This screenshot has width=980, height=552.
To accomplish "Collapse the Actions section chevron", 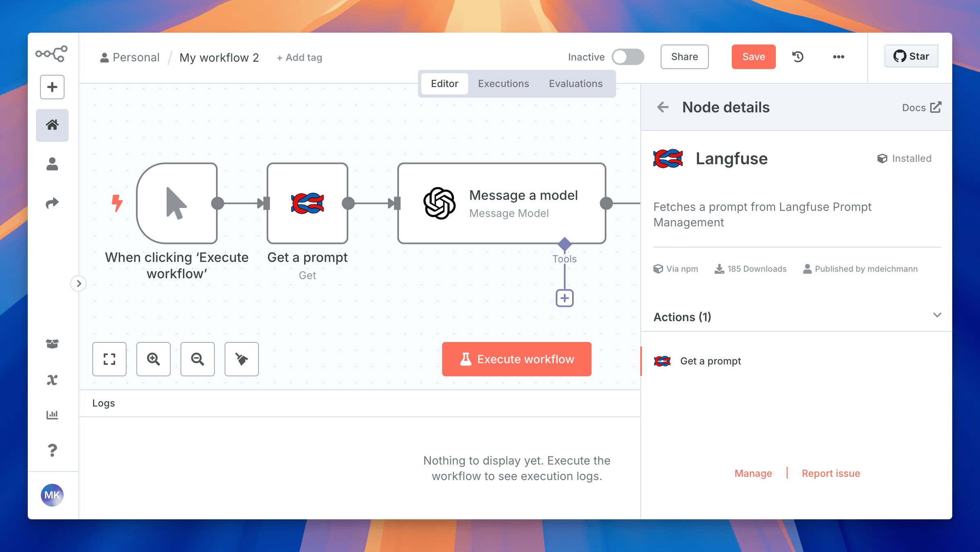I will coord(937,315).
